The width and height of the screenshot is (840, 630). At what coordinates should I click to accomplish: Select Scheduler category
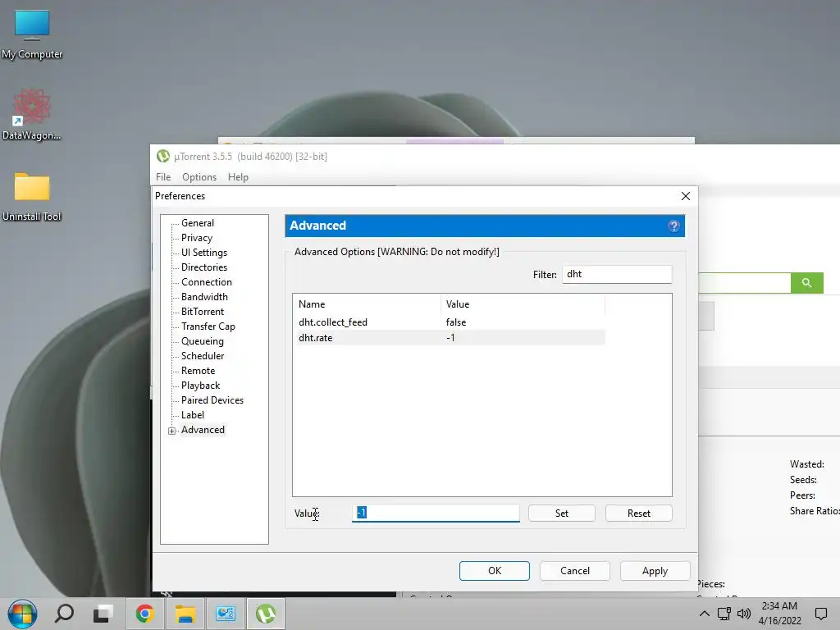coord(203,356)
